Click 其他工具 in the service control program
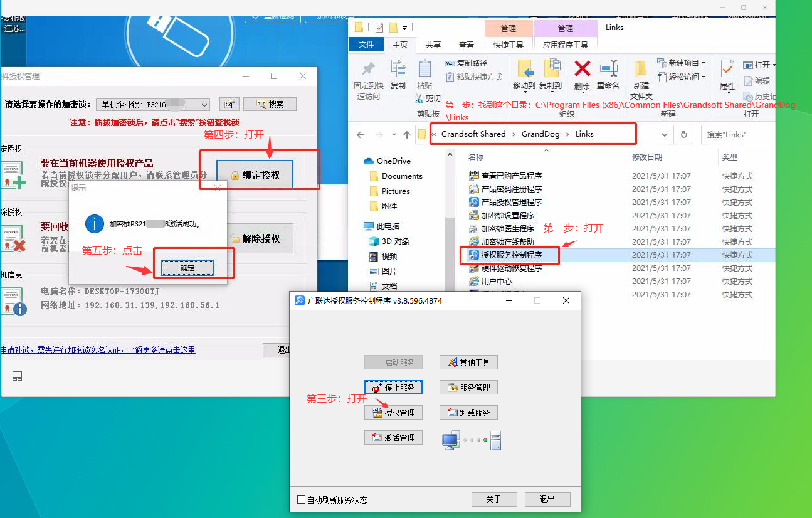The width and height of the screenshot is (812, 518). pos(469,362)
